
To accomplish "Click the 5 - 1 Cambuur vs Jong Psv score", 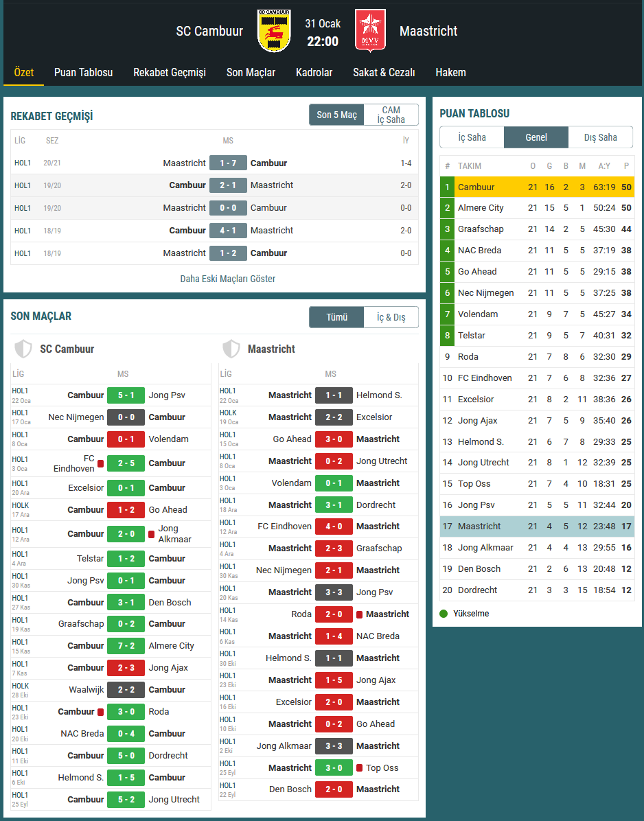I will point(126,395).
